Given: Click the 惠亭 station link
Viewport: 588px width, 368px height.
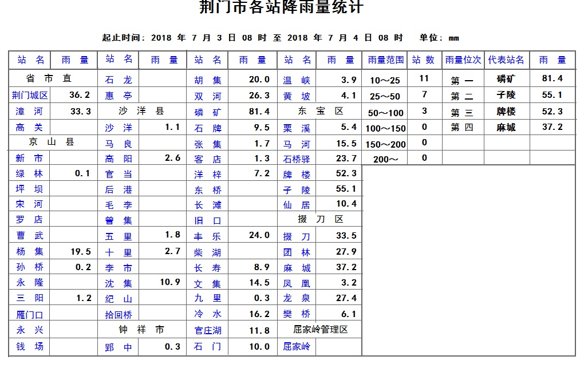Looking at the screenshot, I should point(119,96).
